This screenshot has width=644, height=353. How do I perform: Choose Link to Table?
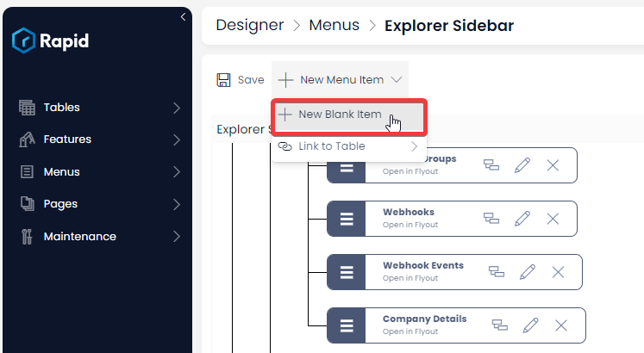tap(349, 146)
